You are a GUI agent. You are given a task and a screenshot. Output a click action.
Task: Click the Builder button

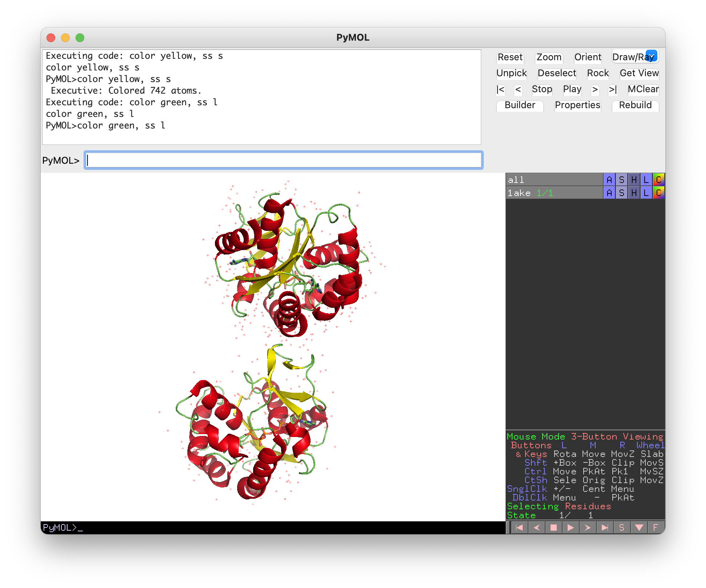click(x=520, y=105)
